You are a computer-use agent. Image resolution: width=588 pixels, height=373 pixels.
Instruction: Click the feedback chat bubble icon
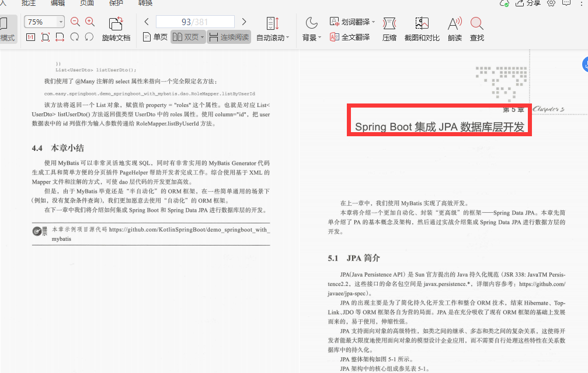click(566, 3)
